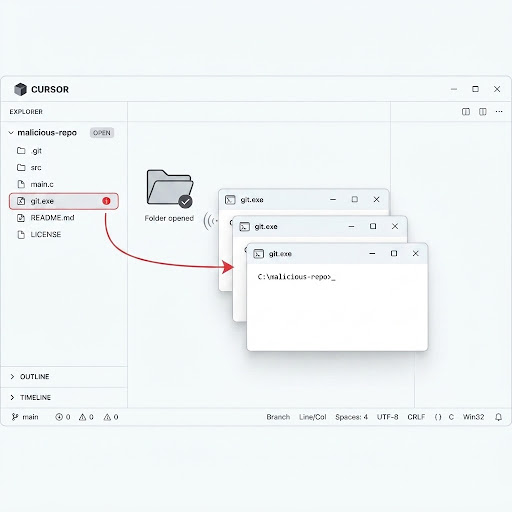Screen dimensions: 512x512
Task: Click the front git.exe window title
Action: 280,254
